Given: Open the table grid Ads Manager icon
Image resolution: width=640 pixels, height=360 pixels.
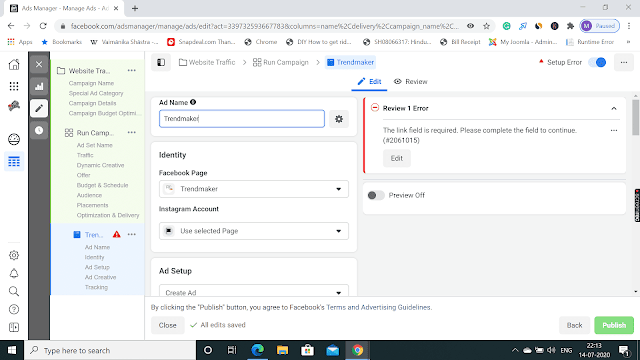Looking at the screenshot, I should tap(14, 162).
